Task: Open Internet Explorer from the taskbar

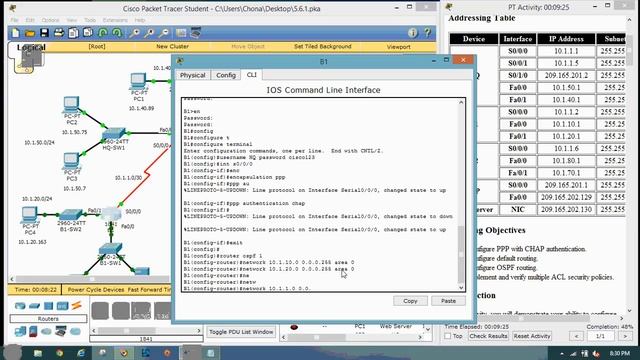Action: 81,353
